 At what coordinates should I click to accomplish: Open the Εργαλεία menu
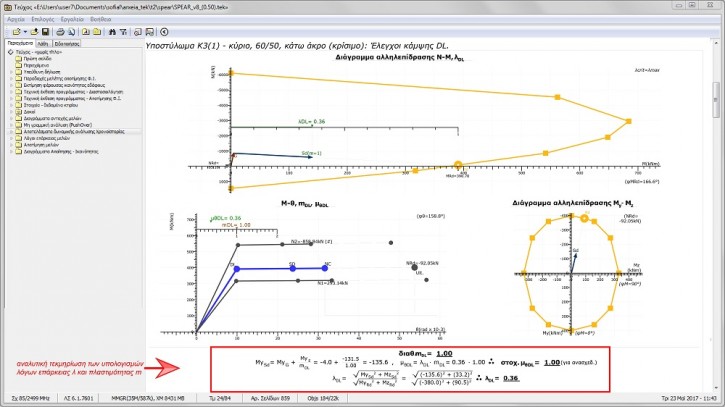tap(72, 19)
